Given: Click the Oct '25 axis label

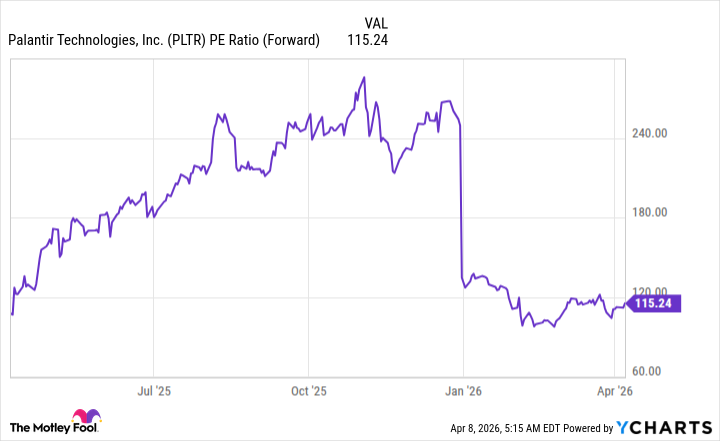Looking at the screenshot, I should (309, 390).
